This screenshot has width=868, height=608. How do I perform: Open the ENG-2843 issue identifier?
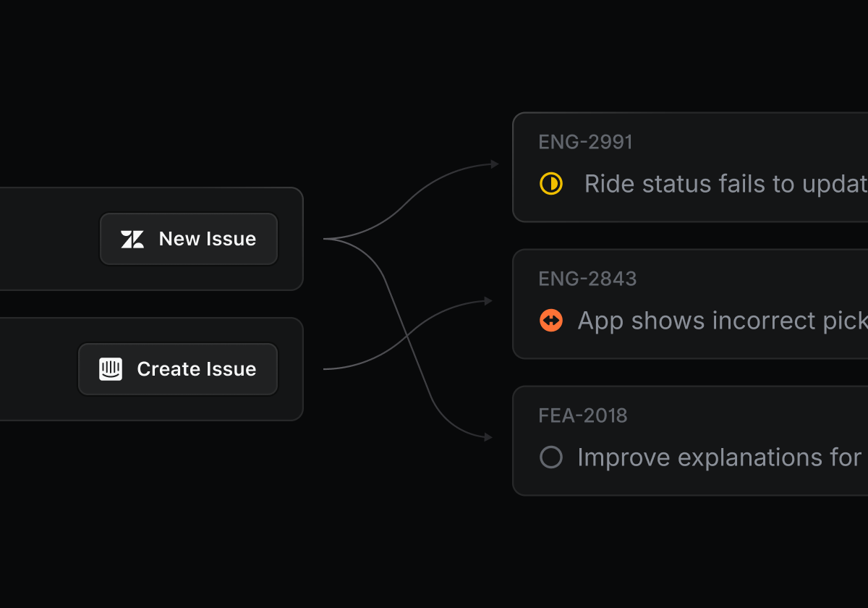click(x=587, y=279)
